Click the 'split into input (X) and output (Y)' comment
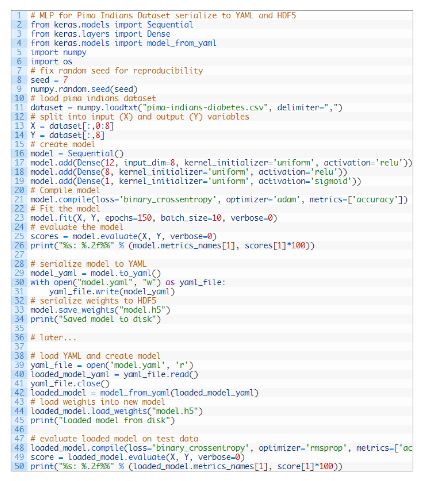Screen dimensions: 421x481 140,117
